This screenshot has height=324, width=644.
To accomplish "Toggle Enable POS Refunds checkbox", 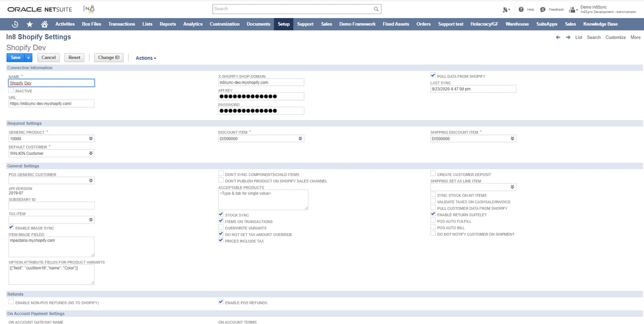I will (221, 302).
